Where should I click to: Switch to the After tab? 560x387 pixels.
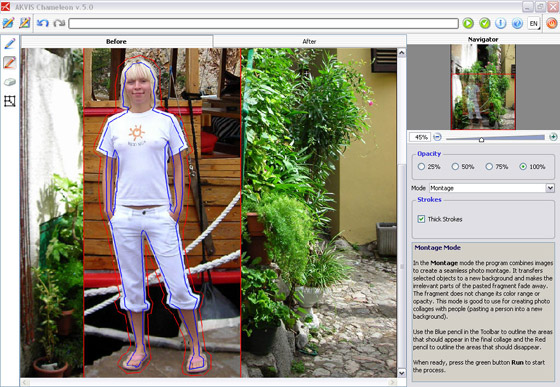pos(309,41)
